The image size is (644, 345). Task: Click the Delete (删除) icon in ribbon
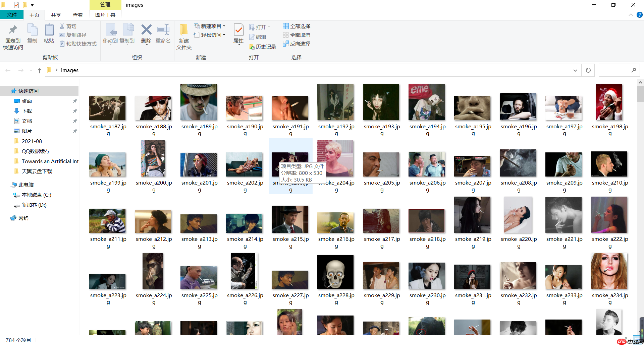point(146,30)
